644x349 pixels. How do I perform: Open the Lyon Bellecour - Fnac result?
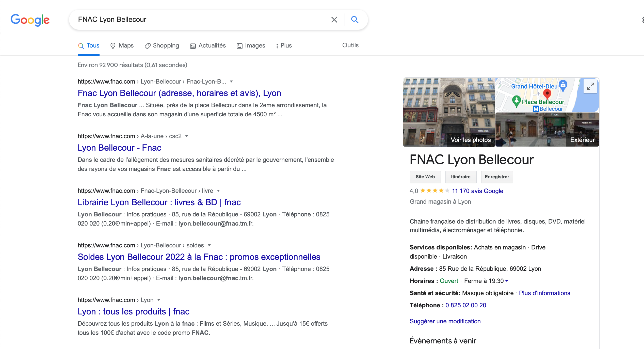(119, 148)
